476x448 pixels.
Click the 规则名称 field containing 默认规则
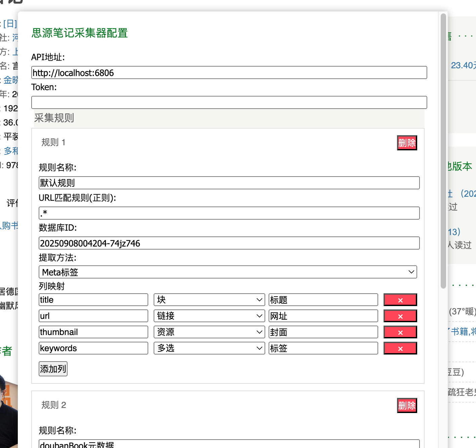coord(229,183)
